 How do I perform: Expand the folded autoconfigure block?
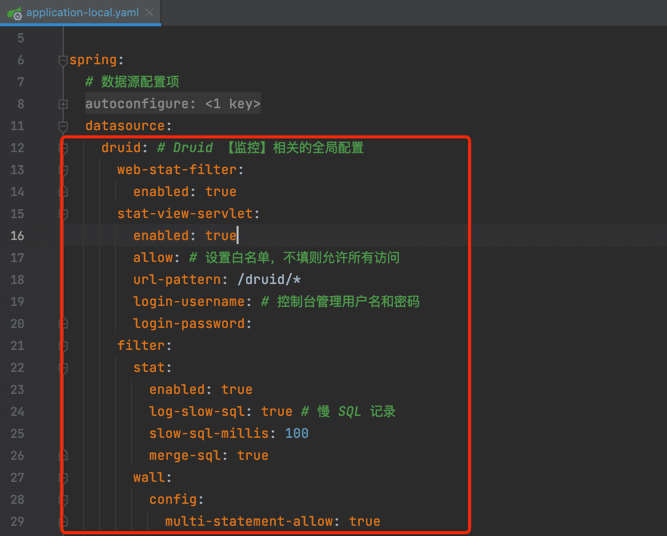(x=63, y=104)
